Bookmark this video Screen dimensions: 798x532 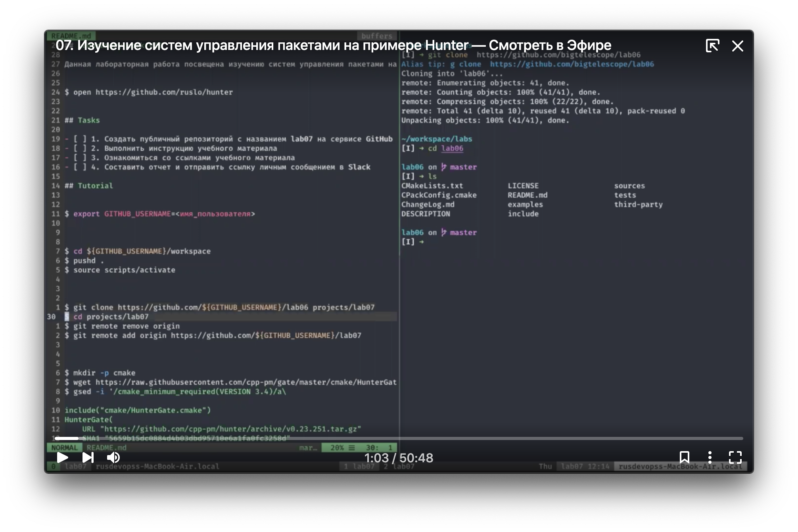684,457
